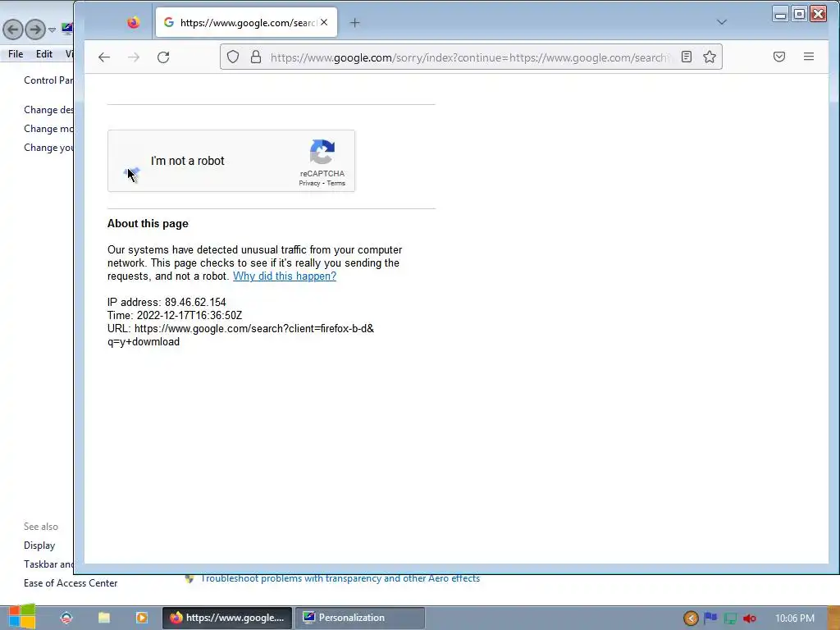Launch media player from taskbar
This screenshot has height=630, width=840.
[x=141, y=618]
